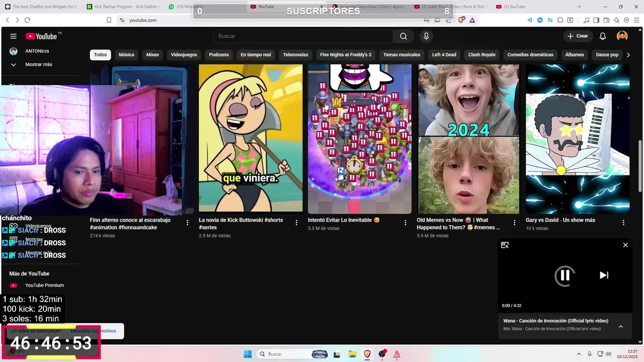Screen dimensions: 644x362
Task: Open Gary vs David thumbnail
Action: 578,139
